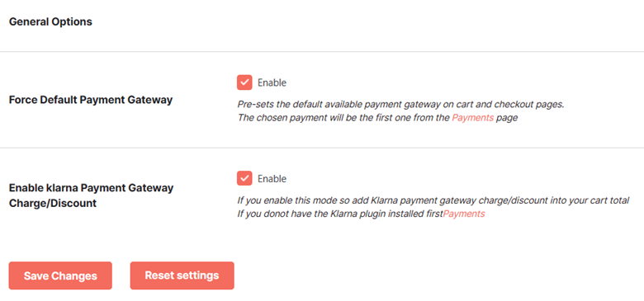Click the white checkmark icon in Klarna row
The image size is (644, 301).
click(x=244, y=178)
